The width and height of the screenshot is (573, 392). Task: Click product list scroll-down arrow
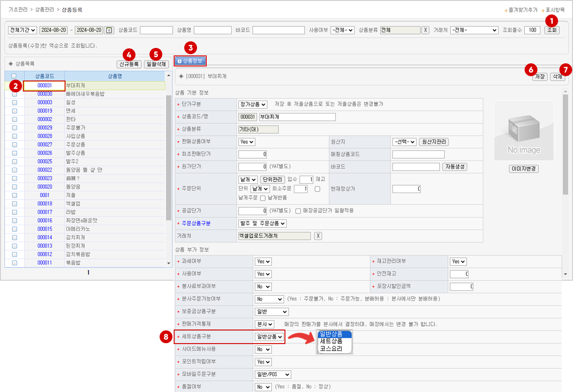tap(168, 263)
